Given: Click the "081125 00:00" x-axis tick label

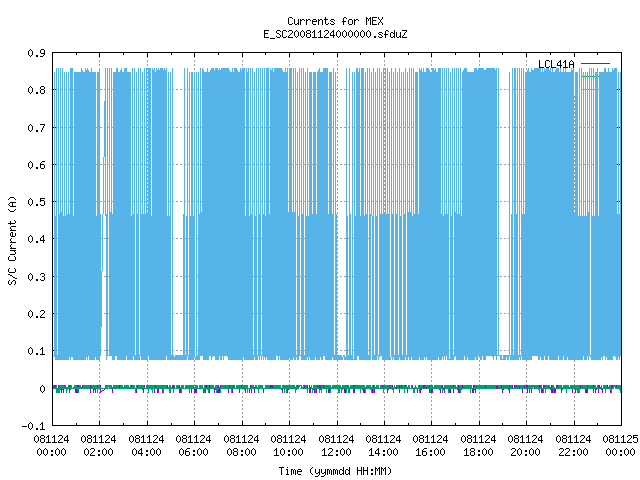Looking at the screenshot, I should tap(620, 446).
